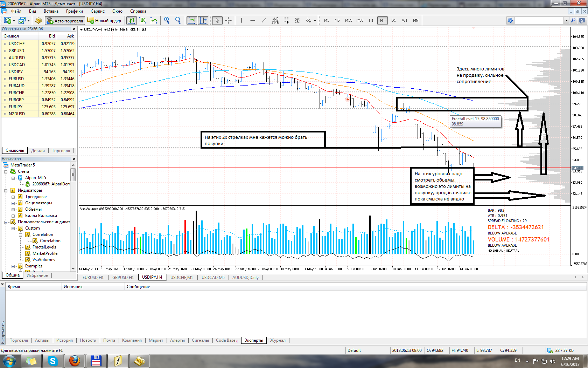Open the Графики menu

[x=75, y=11]
